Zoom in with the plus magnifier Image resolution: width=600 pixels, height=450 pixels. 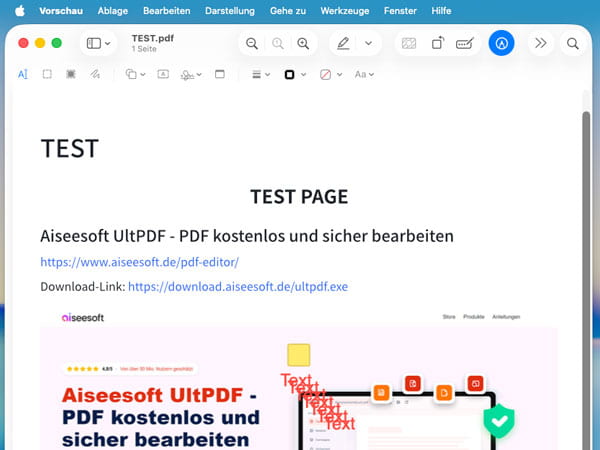pyautogui.click(x=303, y=43)
